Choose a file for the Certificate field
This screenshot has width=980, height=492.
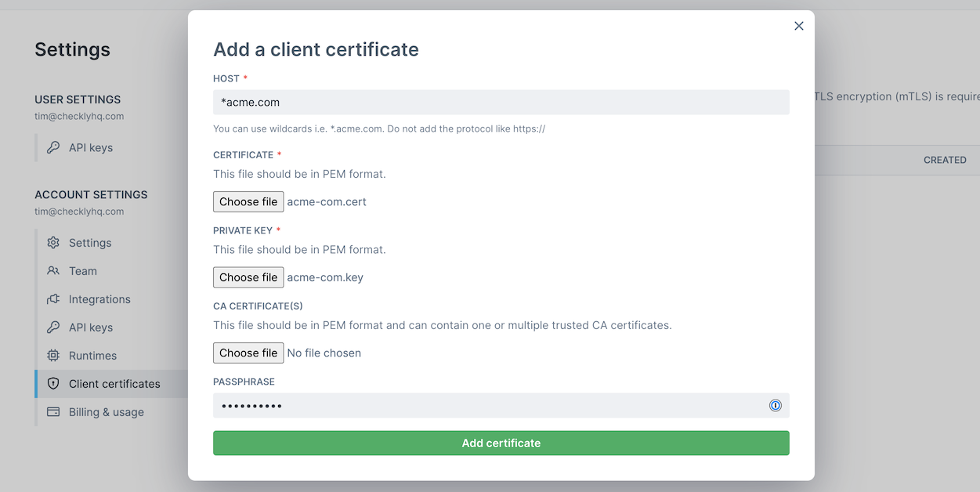click(248, 201)
